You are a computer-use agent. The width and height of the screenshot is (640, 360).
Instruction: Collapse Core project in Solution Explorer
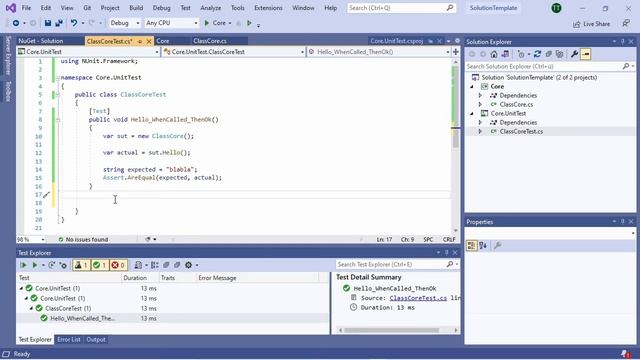click(472, 87)
